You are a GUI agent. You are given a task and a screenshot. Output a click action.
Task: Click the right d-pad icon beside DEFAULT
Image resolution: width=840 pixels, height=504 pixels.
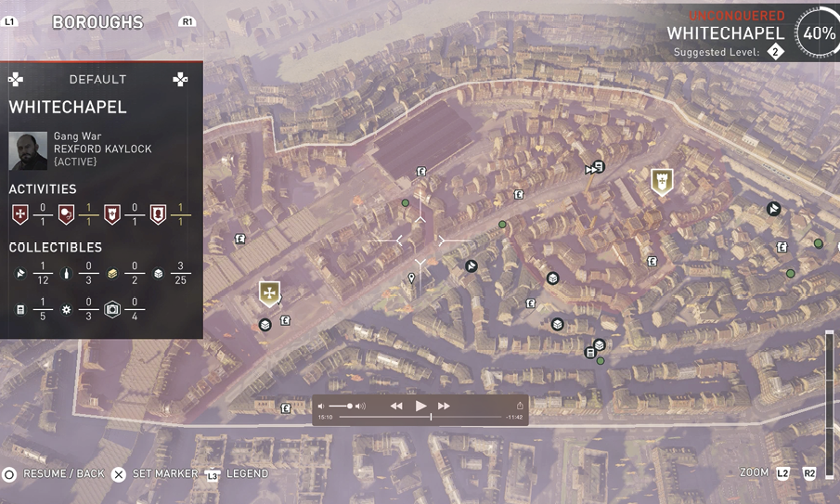[x=181, y=80]
